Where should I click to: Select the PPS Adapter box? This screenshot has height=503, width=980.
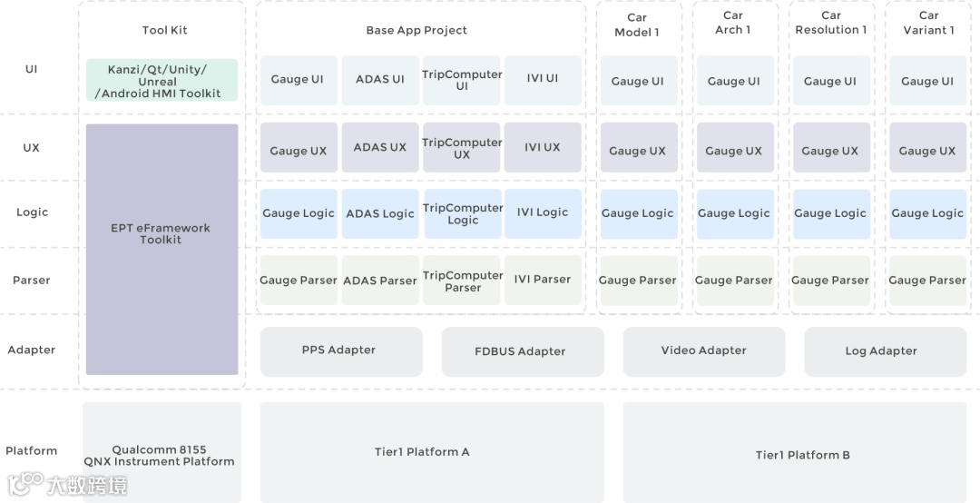click(341, 351)
